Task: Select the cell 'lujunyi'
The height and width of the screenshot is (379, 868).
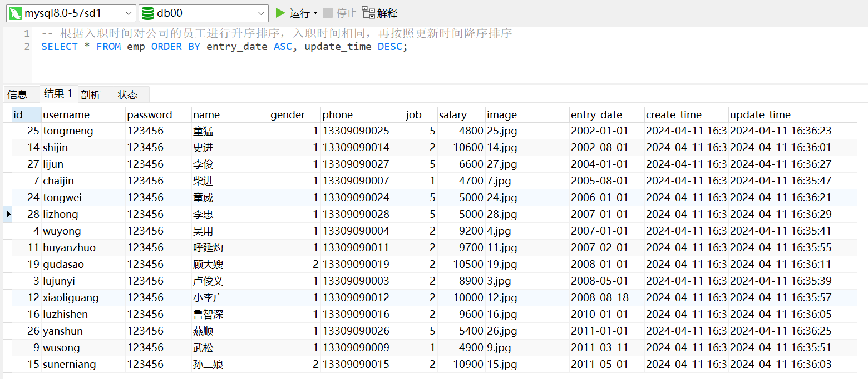Action: click(83, 281)
